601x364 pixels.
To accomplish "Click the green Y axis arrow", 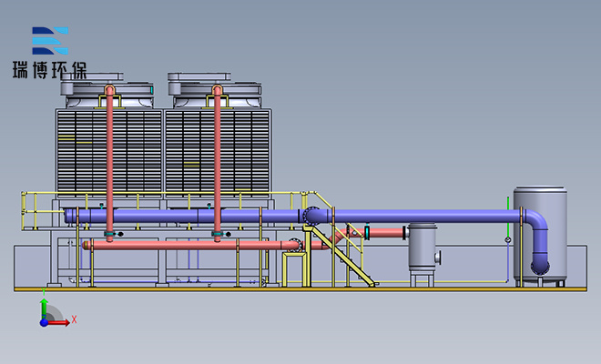I will click(x=44, y=301).
